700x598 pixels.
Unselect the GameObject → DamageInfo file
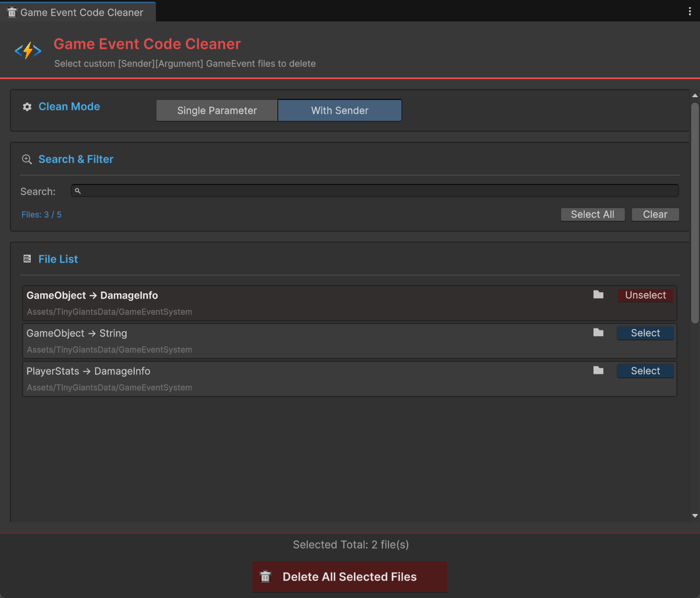[x=645, y=295]
